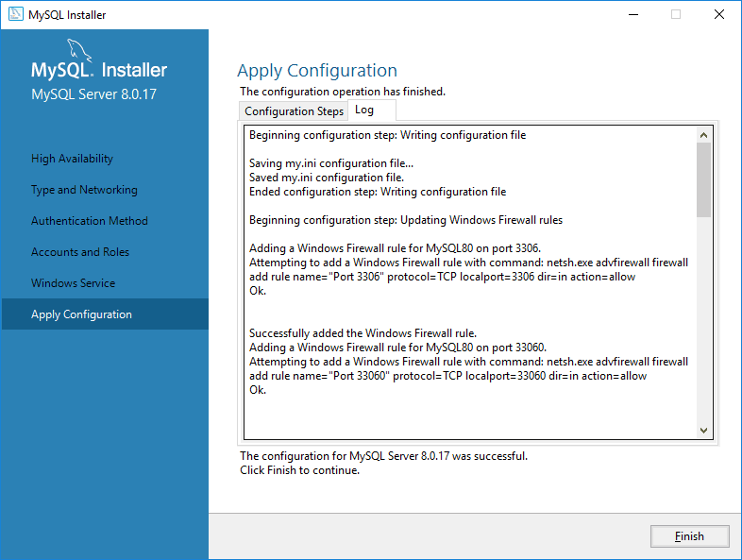The height and width of the screenshot is (560, 742).
Task: Open the Accounts and Roles step
Action: click(80, 252)
